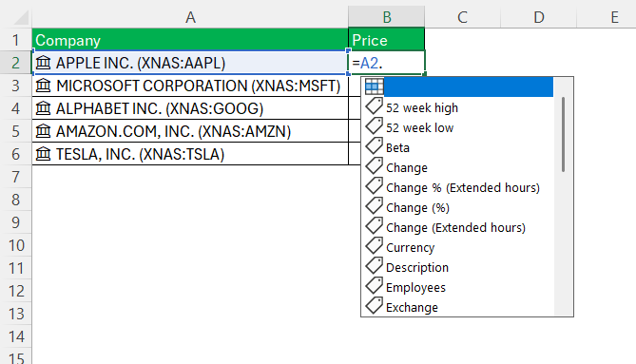Click the Price header cell B1
This screenshot has height=364, width=636.
click(x=387, y=40)
